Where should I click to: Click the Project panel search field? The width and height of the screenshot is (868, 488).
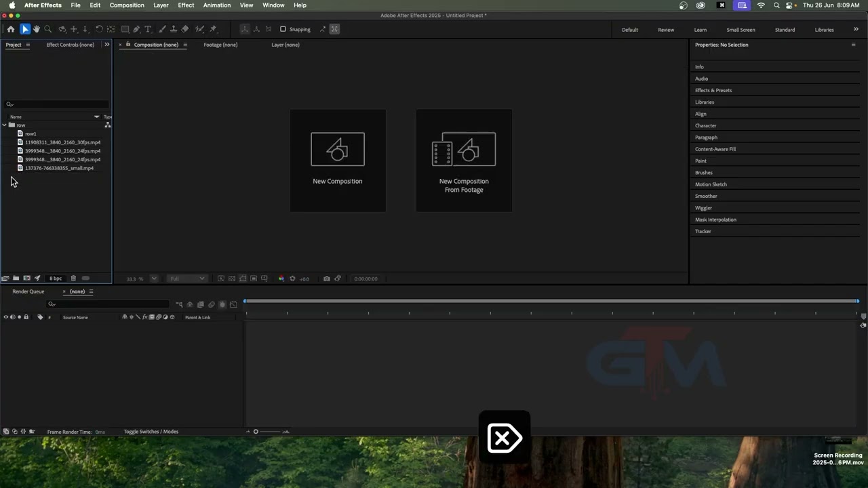tap(56, 104)
